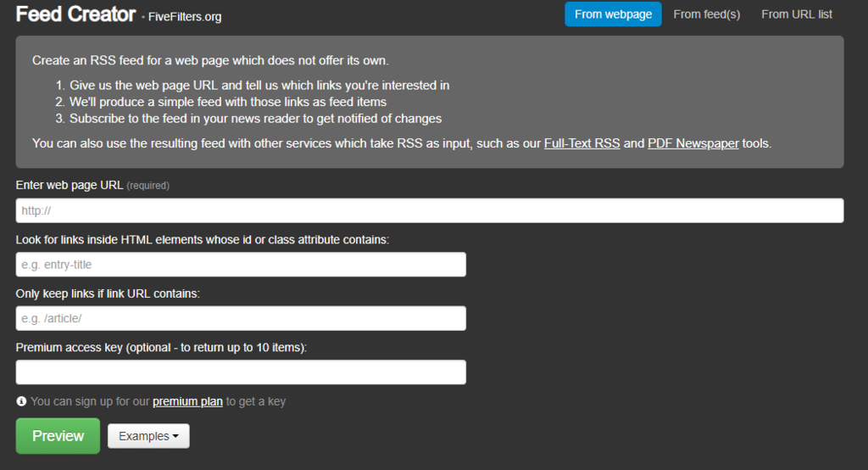Screen dimensions: 868x470
Task: Click the Look for links inside HTML label
Action: point(203,240)
